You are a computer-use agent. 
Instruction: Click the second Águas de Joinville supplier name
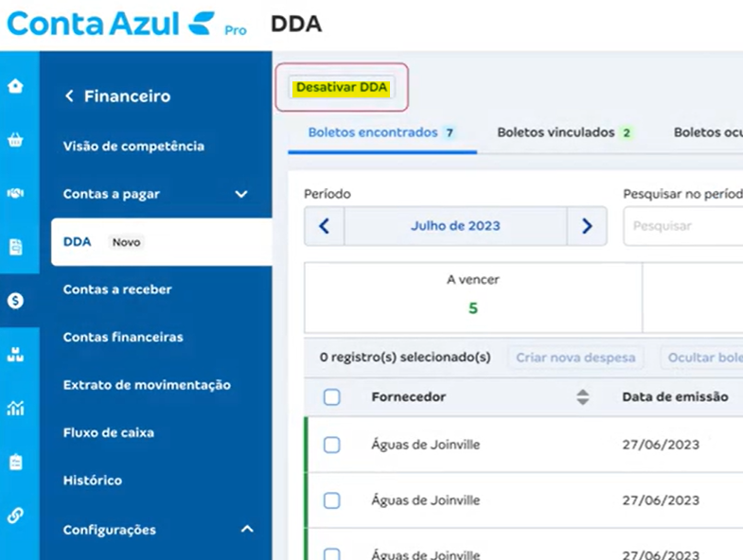(x=426, y=500)
